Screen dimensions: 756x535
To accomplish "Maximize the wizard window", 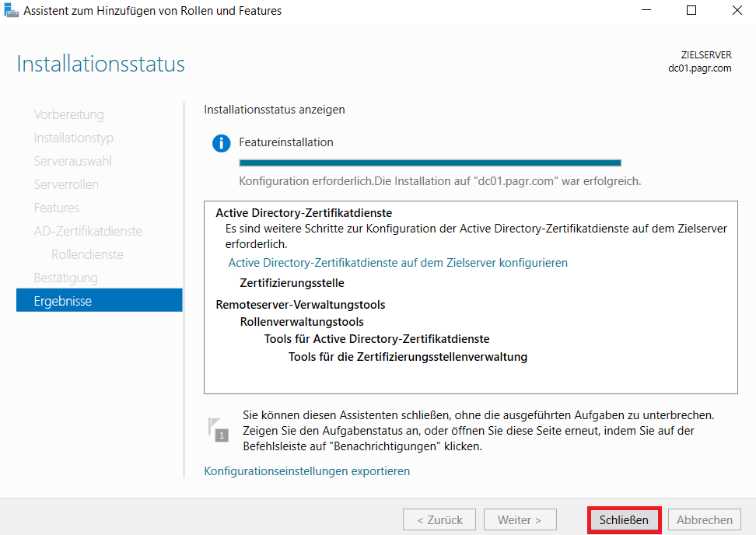I will tap(691, 11).
